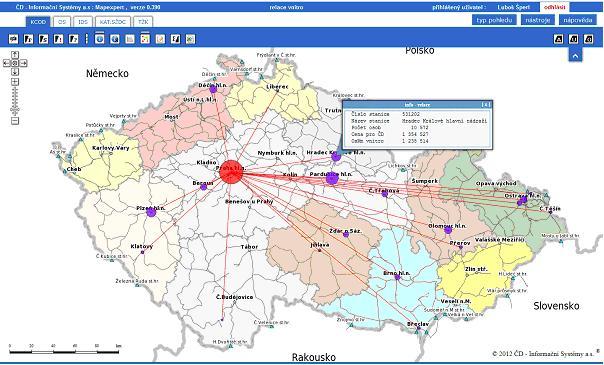Pan the map left with the arrow
The image size is (604, 365).
click(7, 63)
